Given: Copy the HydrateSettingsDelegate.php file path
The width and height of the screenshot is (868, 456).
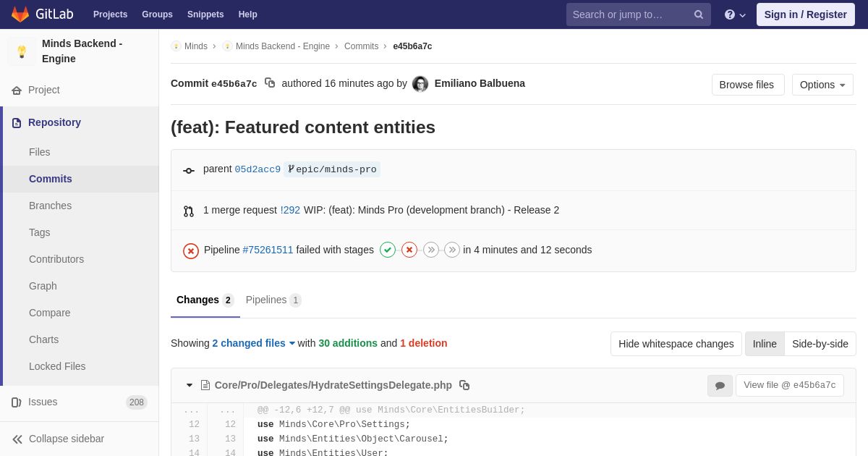Looking at the screenshot, I should (x=464, y=385).
